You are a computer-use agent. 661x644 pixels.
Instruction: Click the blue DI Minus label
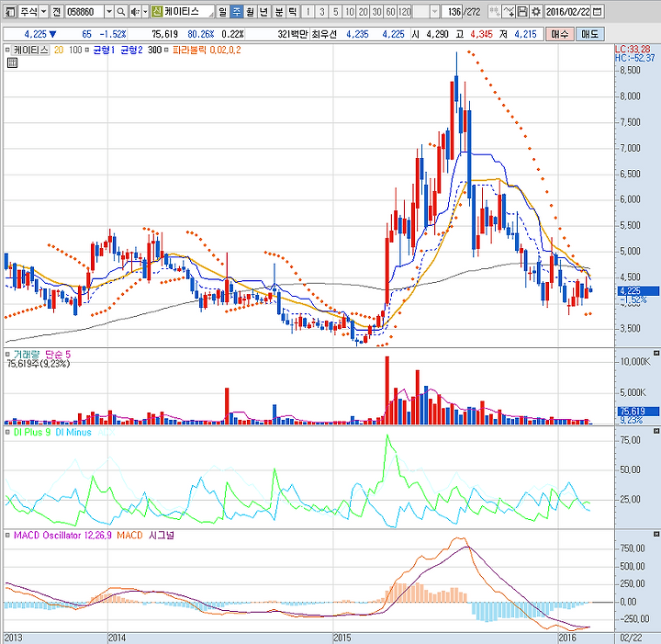point(73,432)
